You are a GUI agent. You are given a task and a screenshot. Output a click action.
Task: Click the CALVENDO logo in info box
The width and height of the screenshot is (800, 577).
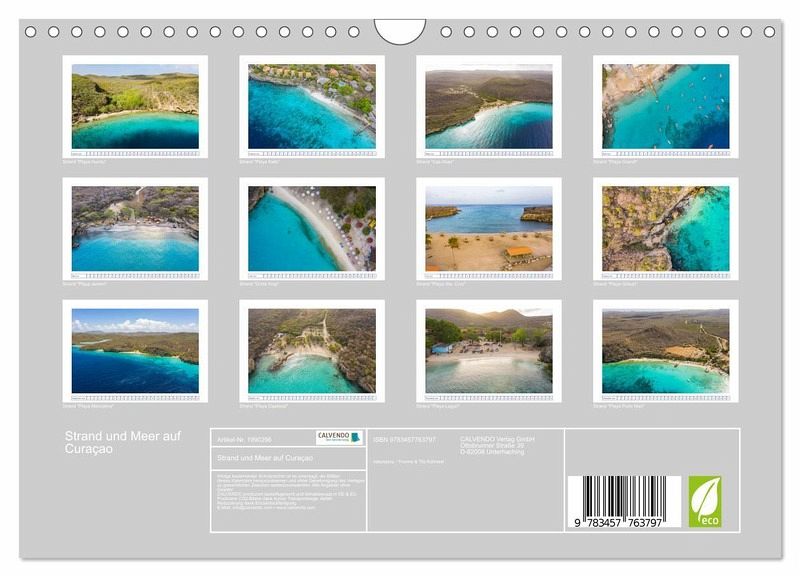[x=339, y=438]
